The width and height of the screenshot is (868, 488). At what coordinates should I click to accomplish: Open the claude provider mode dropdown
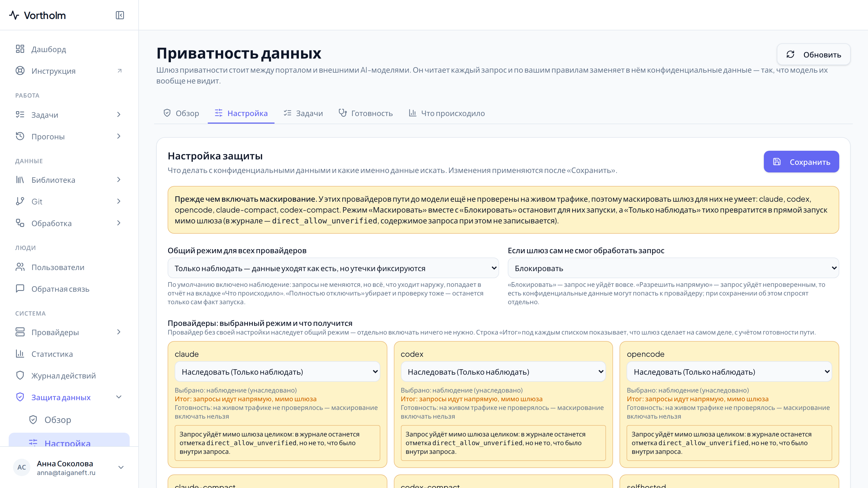[277, 371]
